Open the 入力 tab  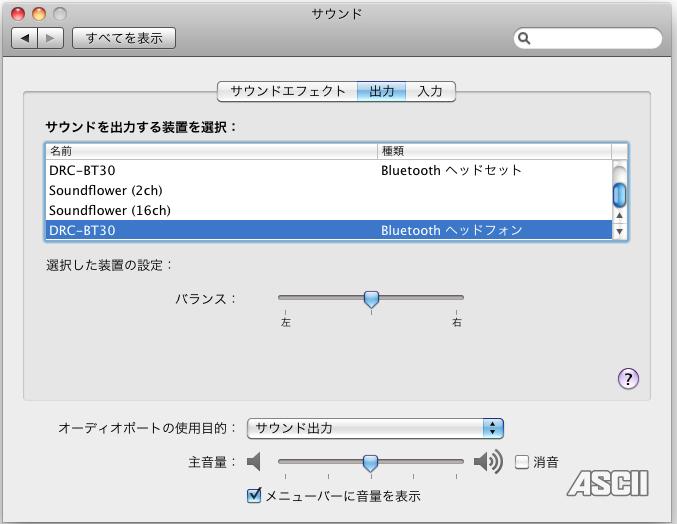point(430,91)
